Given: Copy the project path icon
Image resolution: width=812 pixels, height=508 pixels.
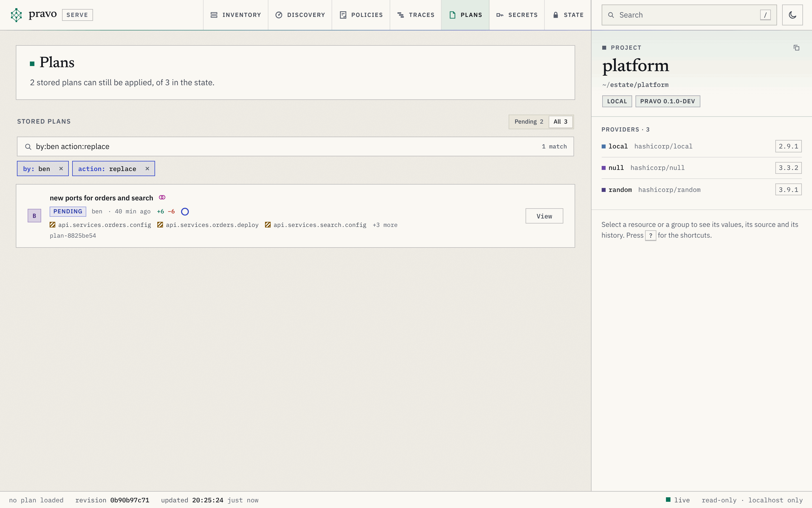Looking at the screenshot, I should (x=796, y=48).
